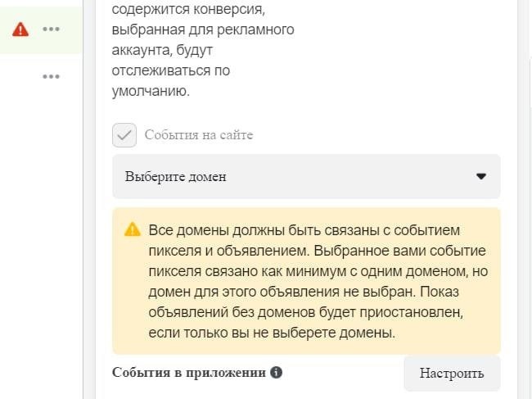Open three-dot menu beside red error icon

click(52, 29)
